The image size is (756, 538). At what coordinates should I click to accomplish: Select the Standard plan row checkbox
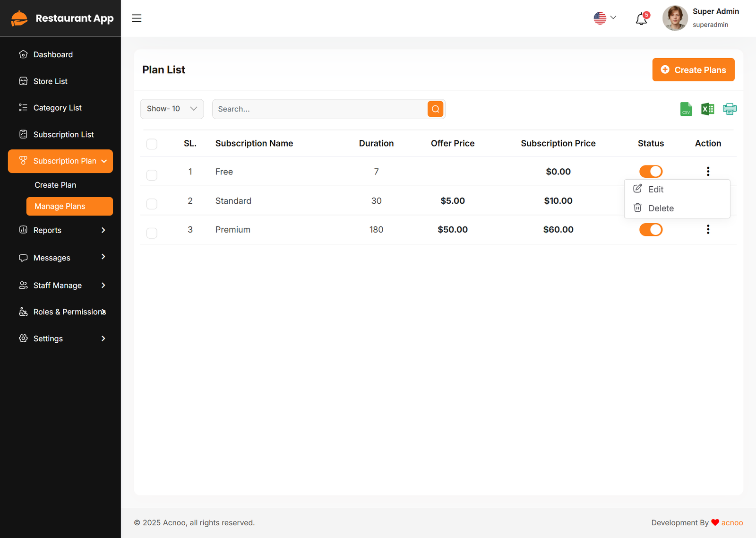point(152,204)
